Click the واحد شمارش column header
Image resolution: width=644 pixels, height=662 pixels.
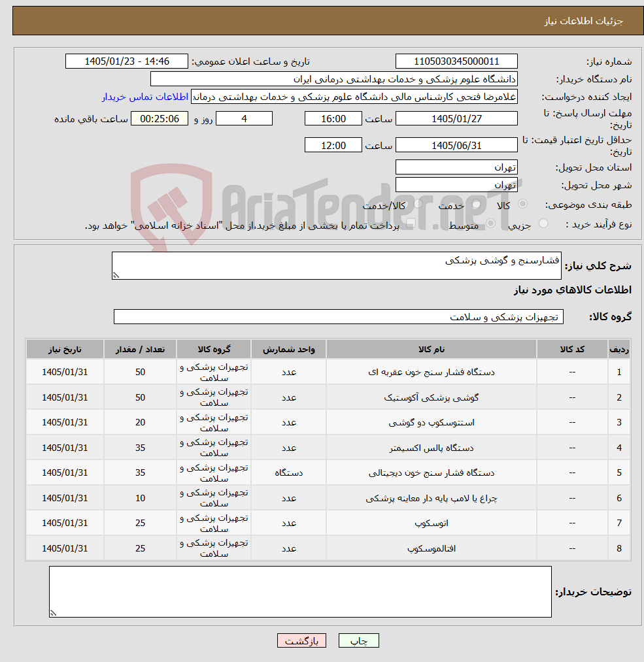(289, 349)
